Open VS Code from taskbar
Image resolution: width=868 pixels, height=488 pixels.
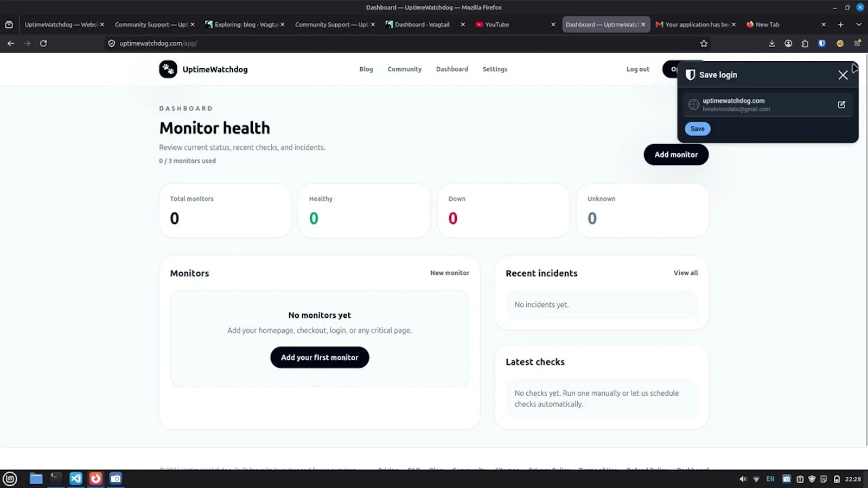76,479
